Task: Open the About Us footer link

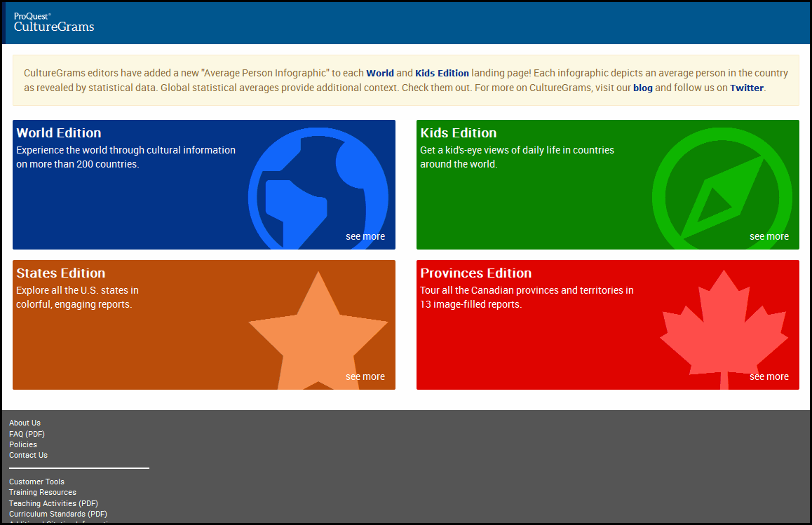Action: click(25, 423)
